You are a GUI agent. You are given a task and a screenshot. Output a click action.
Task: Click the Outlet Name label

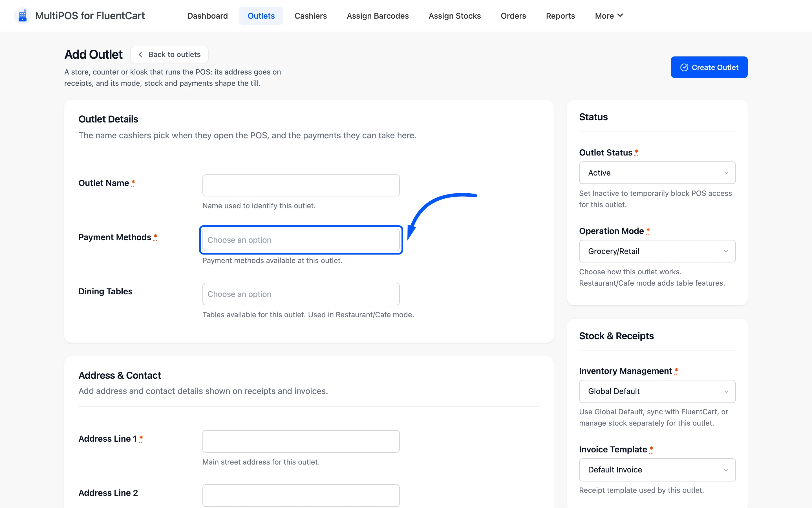pyautogui.click(x=104, y=183)
